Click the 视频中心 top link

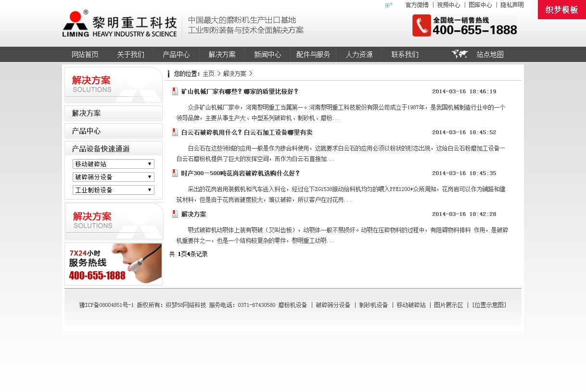[x=448, y=5]
